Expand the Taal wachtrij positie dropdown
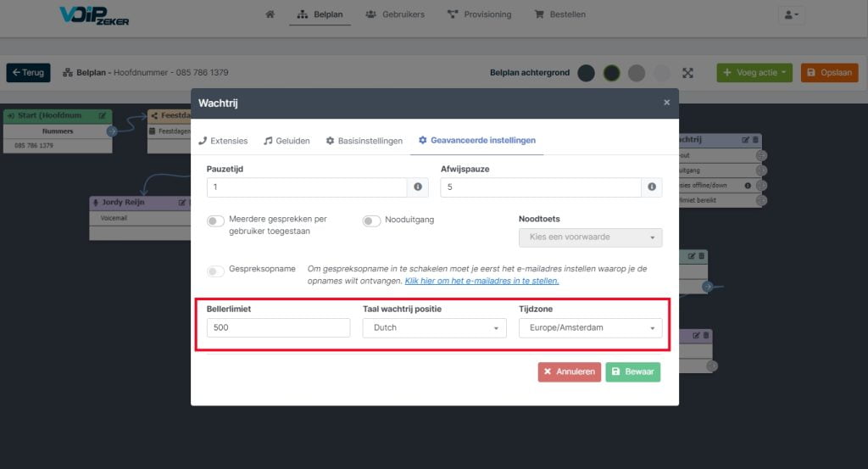 coord(434,328)
